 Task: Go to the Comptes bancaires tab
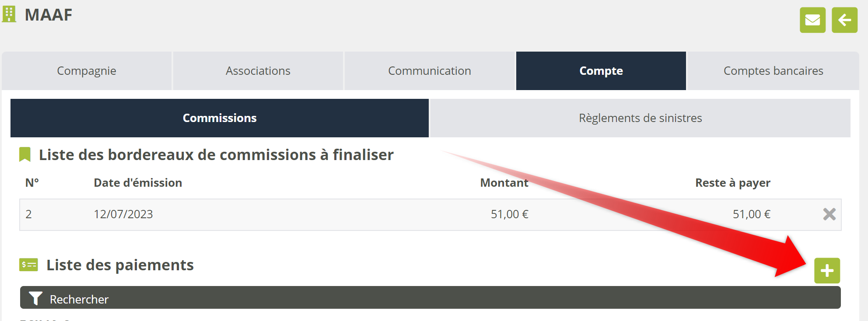(x=773, y=71)
